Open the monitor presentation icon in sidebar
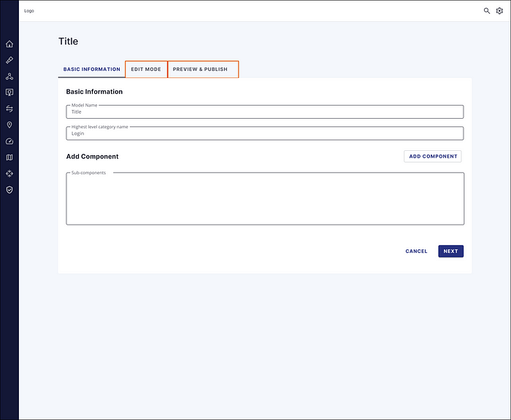This screenshot has width=511, height=420. tap(9, 93)
